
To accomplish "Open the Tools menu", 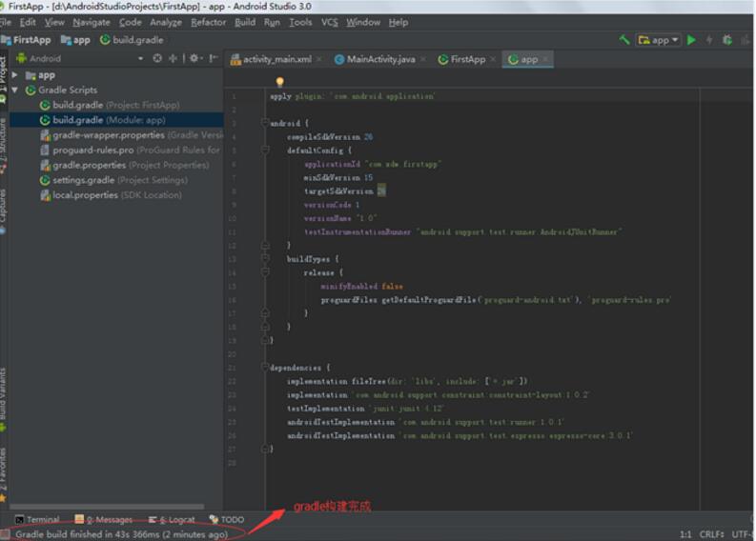I will click(300, 22).
